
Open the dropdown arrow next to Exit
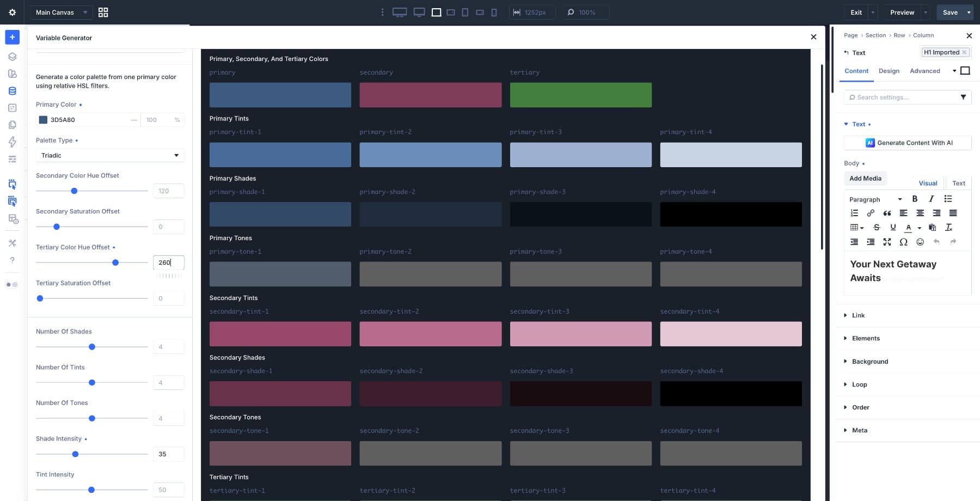point(873,12)
